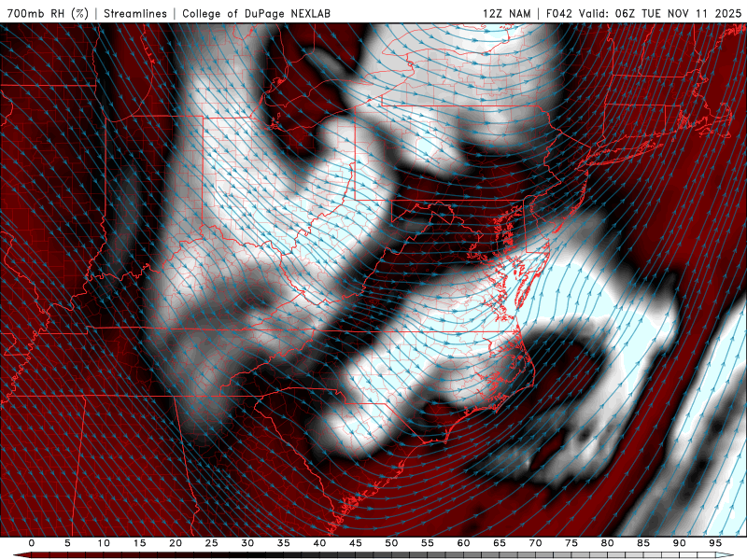Click the '60' color scale label
The width and height of the screenshot is (747, 560).
[x=463, y=543]
